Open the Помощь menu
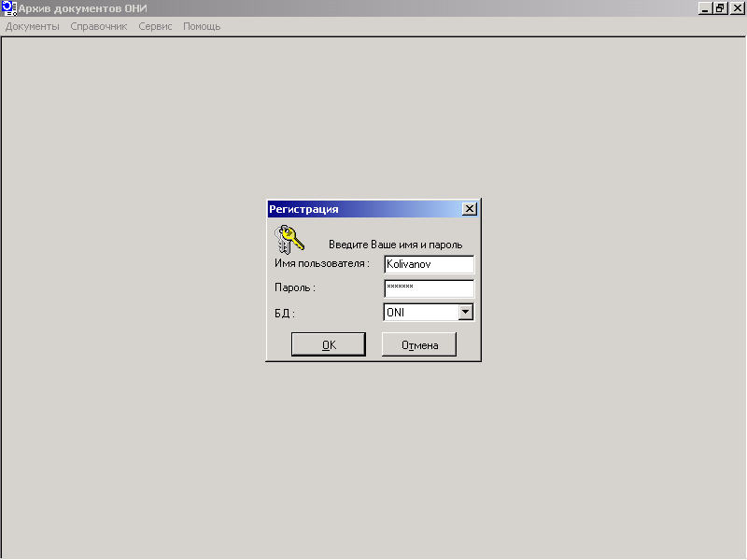The image size is (747, 560). click(x=202, y=27)
